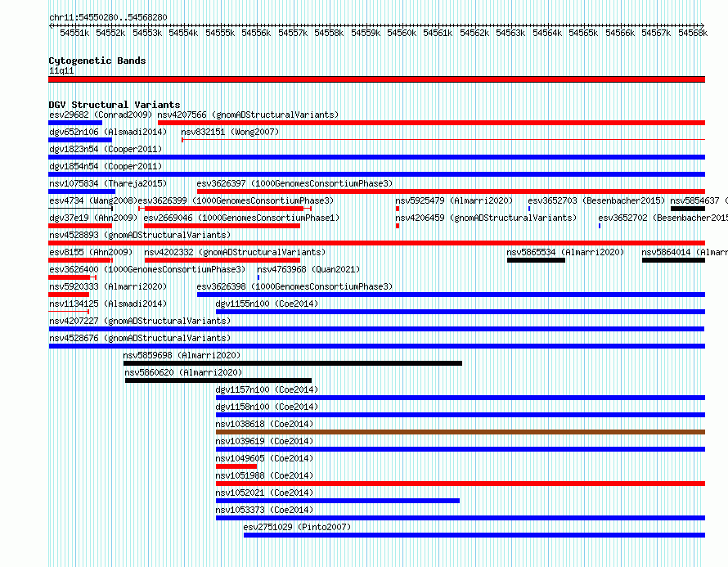728x567 pixels.
Task: Click nsv5920333 (Almarri2020) label
Action: tap(108, 286)
